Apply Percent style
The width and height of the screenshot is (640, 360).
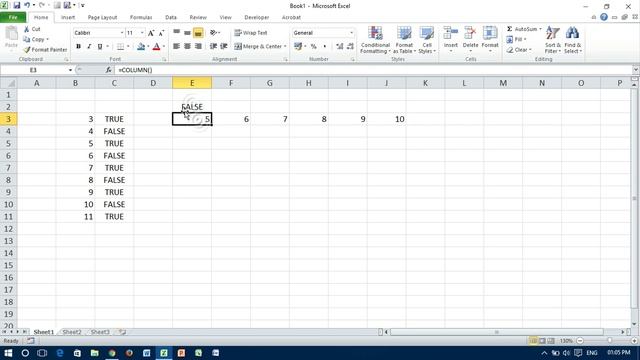[x=313, y=47]
